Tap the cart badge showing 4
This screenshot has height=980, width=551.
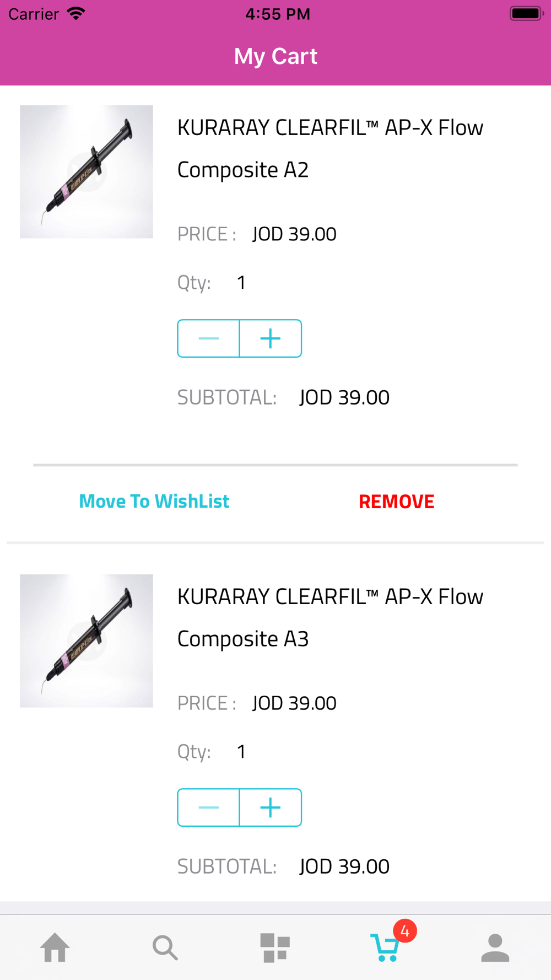(405, 931)
